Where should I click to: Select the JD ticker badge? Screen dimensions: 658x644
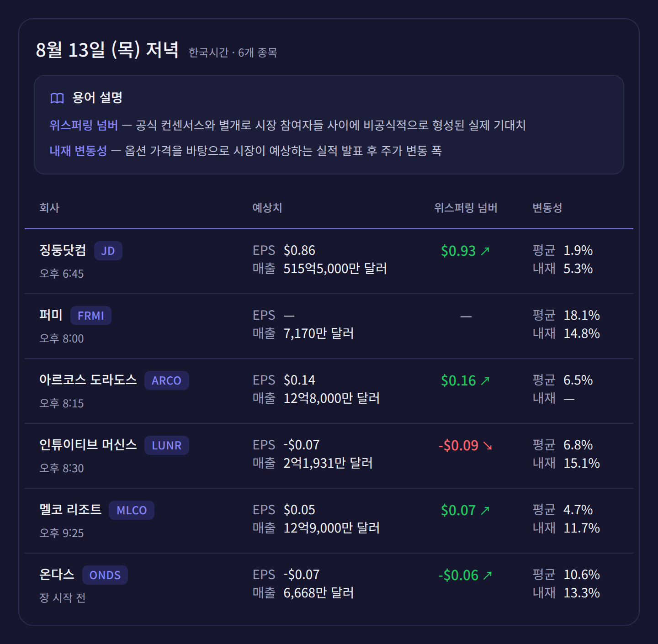point(108,251)
